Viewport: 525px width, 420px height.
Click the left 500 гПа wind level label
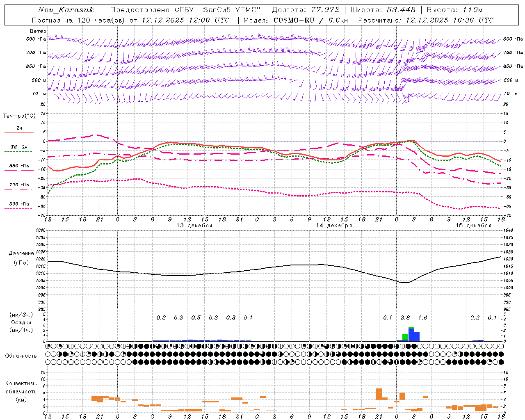pyautogui.click(x=36, y=39)
